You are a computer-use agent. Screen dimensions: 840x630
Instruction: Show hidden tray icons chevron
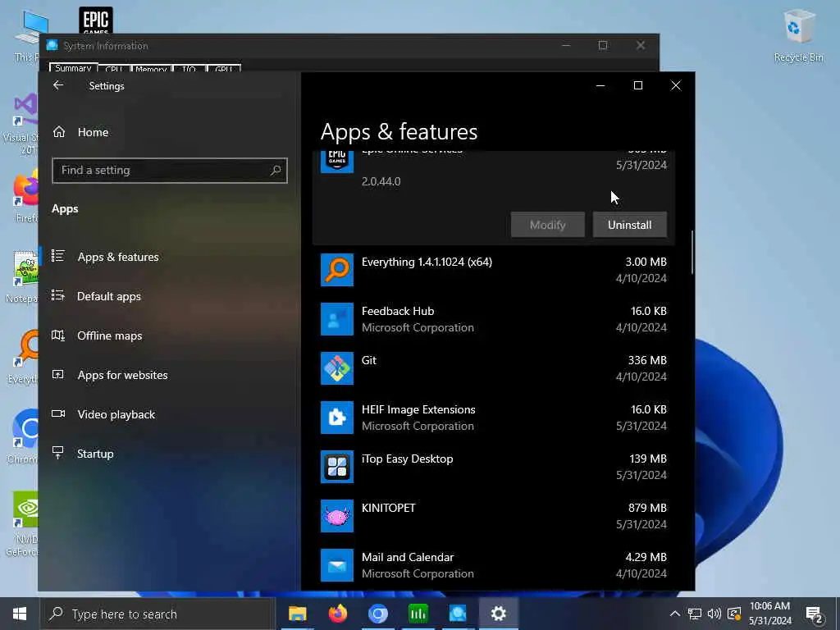675,614
